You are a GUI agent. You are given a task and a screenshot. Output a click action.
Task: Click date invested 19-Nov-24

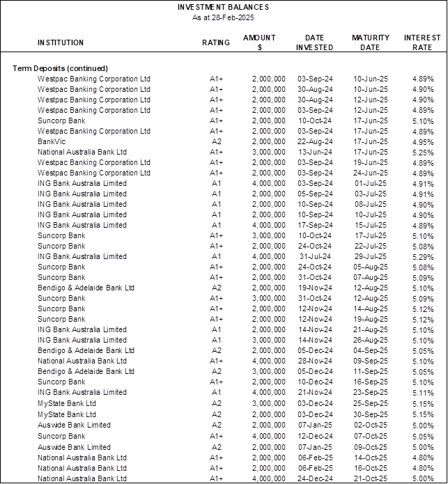(315, 288)
